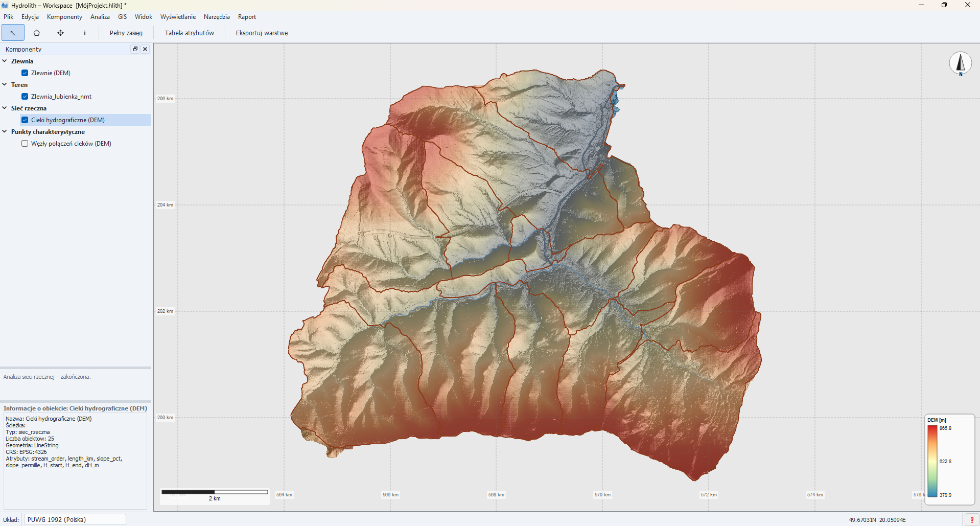
Task: Click coordinates readout 49.67031N 20.05094E
Action: (x=877, y=520)
